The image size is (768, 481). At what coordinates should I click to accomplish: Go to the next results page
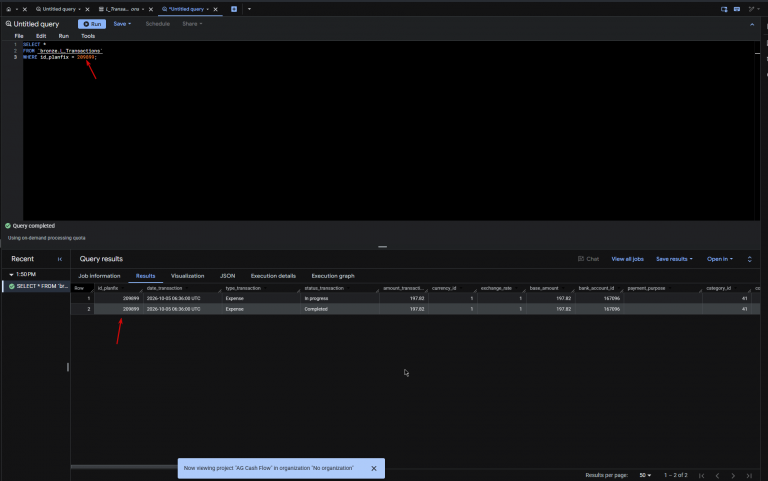click(733, 475)
